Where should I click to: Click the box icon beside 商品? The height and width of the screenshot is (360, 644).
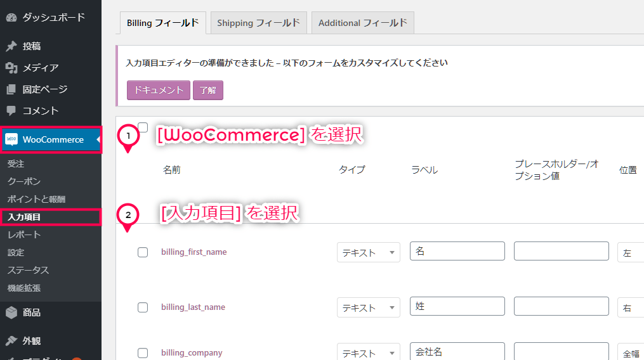click(11, 313)
